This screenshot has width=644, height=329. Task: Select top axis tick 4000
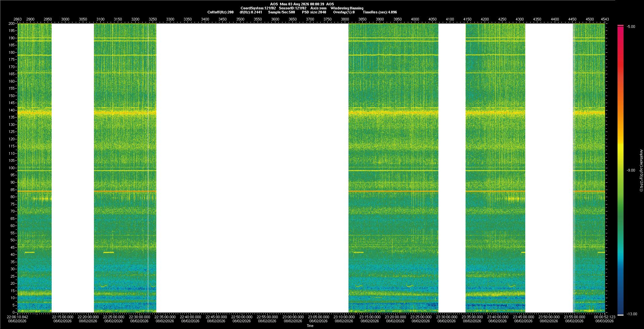(x=415, y=19)
